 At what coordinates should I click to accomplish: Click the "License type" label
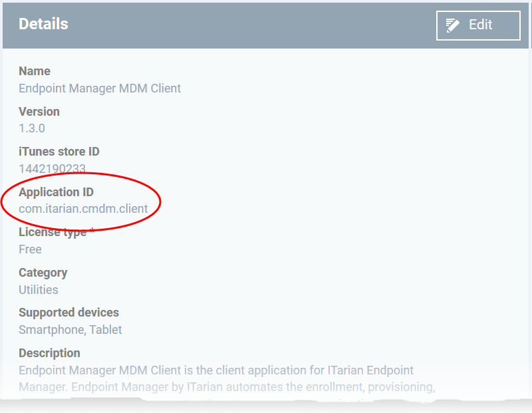53,233
